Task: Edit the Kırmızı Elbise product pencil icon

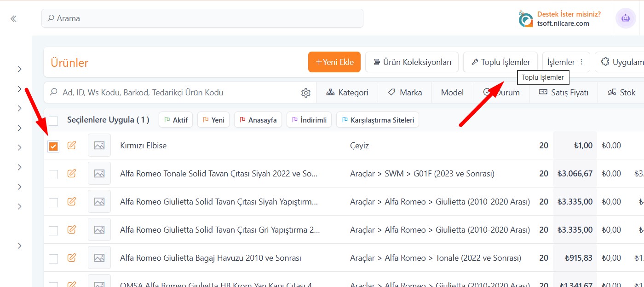Action: [71, 146]
